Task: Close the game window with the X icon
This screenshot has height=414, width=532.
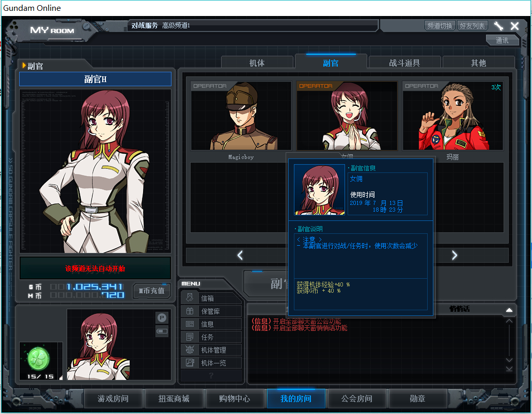Action: click(514, 26)
